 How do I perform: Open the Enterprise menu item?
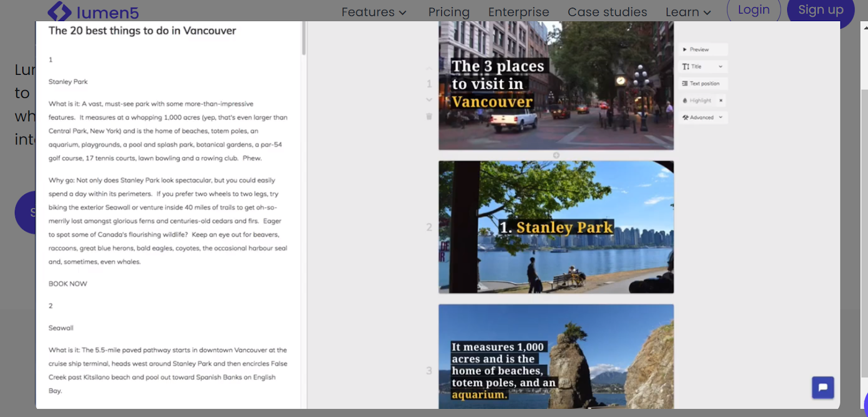[519, 12]
